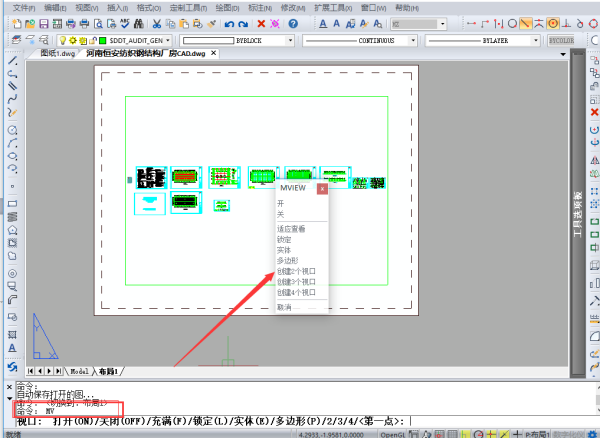The image size is (600, 438).
Task: Click the Match Properties brush icon
Action: click(x=211, y=24)
